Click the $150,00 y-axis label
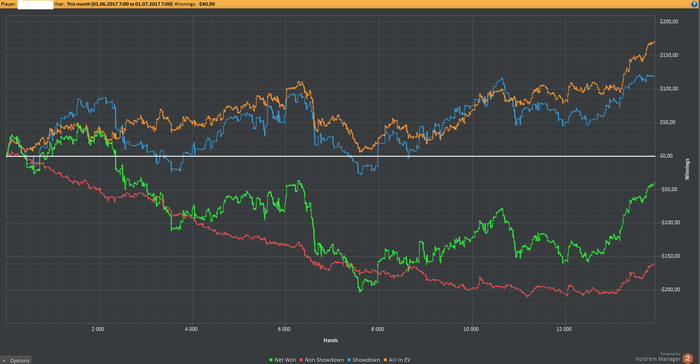700x364 pixels. (x=669, y=55)
